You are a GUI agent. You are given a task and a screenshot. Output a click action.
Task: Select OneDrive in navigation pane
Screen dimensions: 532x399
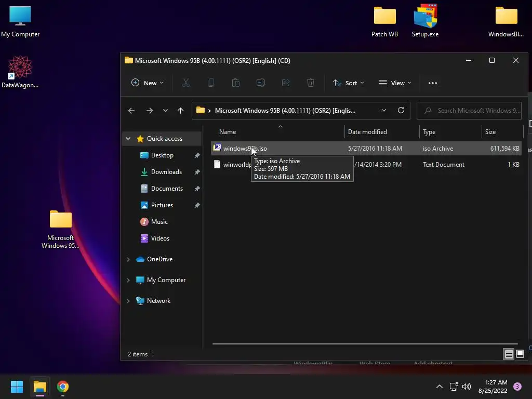[x=159, y=259]
